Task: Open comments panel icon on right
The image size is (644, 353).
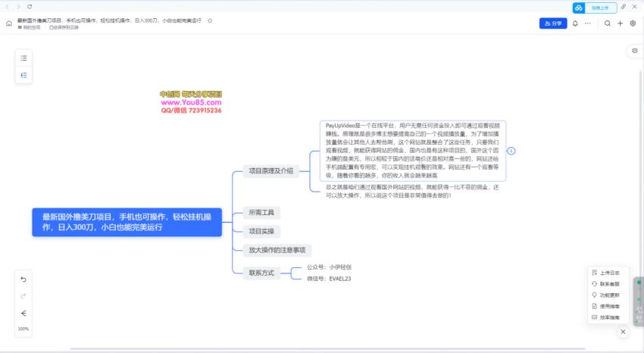Action: pyautogui.click(x=634, y=51)
